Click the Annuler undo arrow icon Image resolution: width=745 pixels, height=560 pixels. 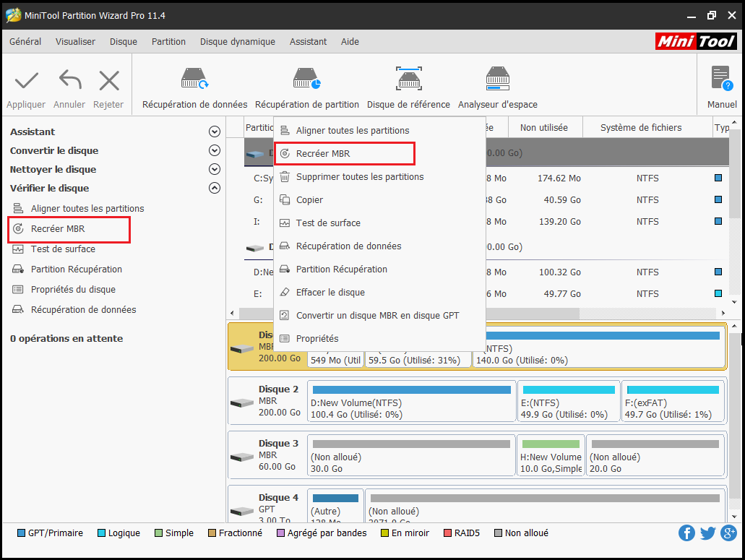pyautogui.click(x=70, y=79)
